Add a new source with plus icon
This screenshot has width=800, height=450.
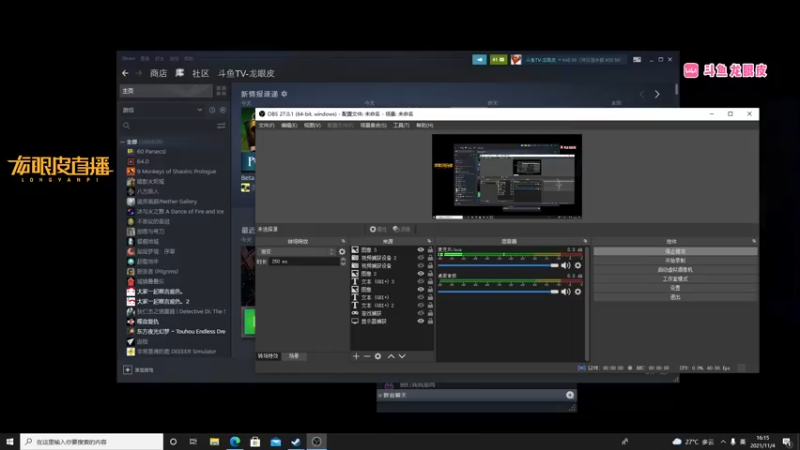(x=356, y=356)
